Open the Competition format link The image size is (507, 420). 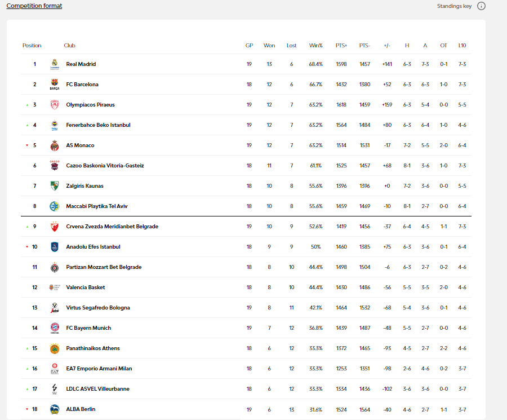34,6
